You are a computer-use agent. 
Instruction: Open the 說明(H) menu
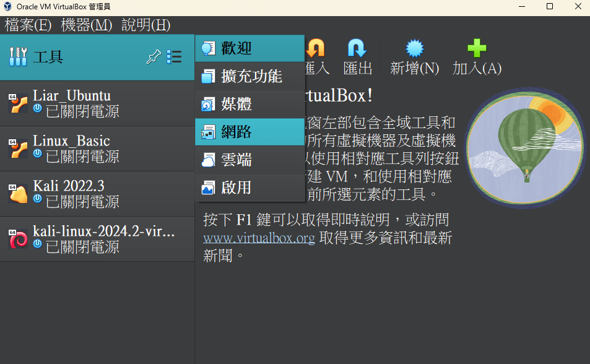tap(146, 25)
